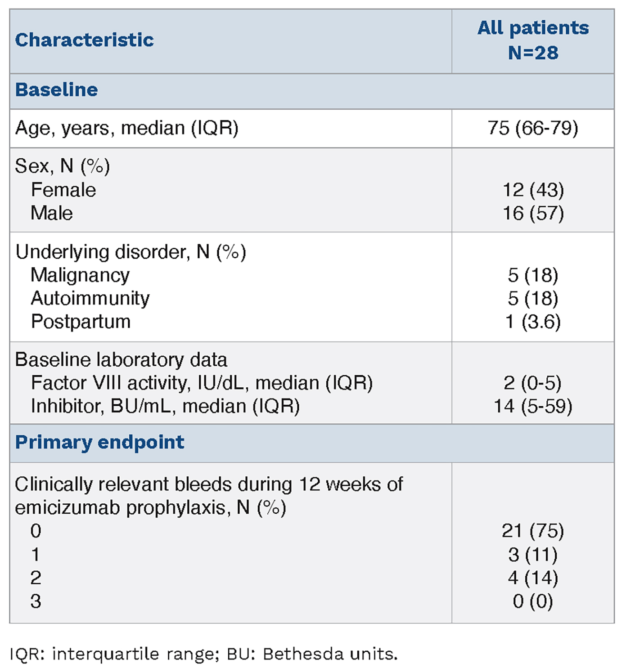The width and height of the screenshot is (626, 672).
Task: Click the IQR and BU abbreviations footnote
Action: click(x=203, y=654)
